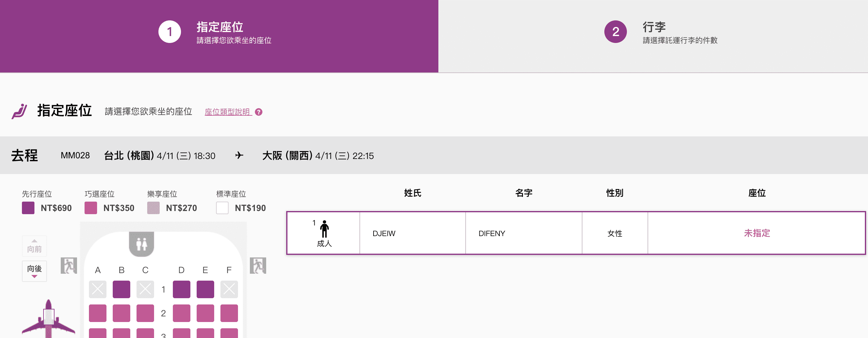The height and width of the screenshot is (338, 868).
Task: Click the 女性 gender cell
Action: (615, 233)
